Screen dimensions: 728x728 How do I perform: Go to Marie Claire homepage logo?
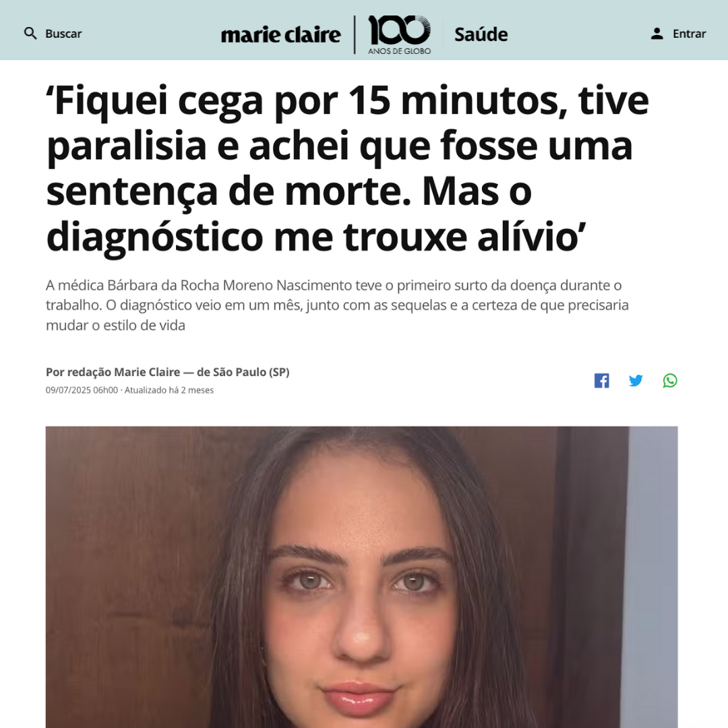click(280, 35)
